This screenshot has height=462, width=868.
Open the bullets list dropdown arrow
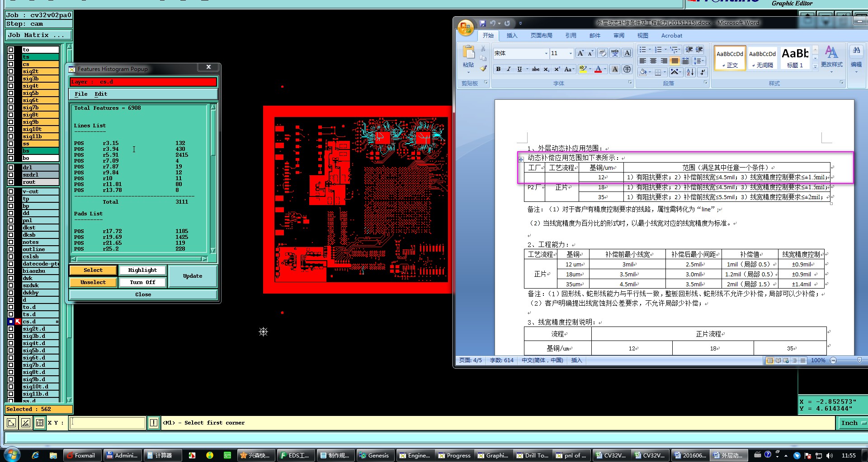coord(650,50)
